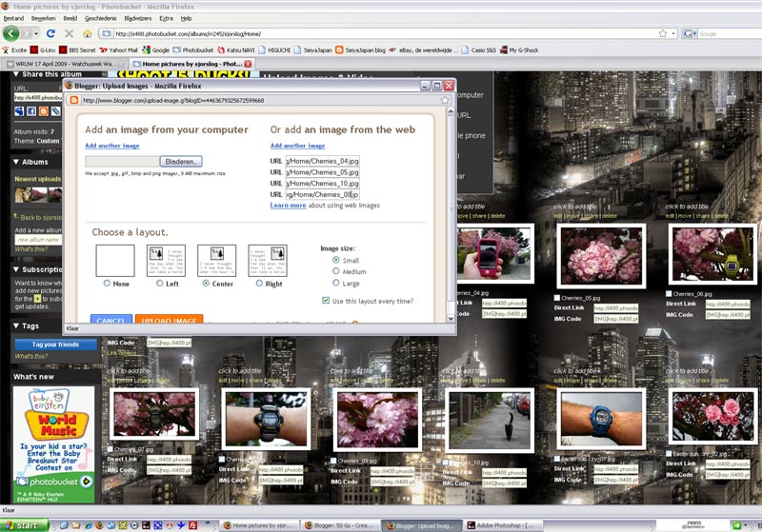The height and width of the screenshot is (532, 762).
Task: Open the Learn more link
Action: click(289, 206)
